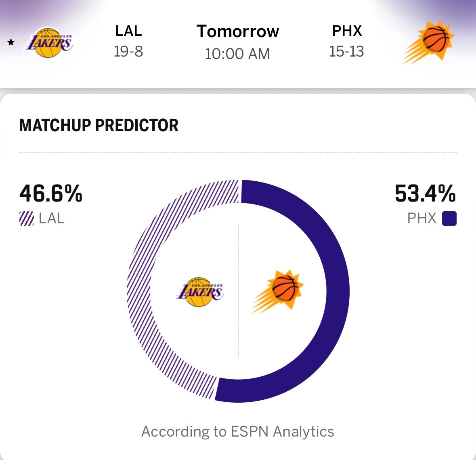
Task: Select the Suns logo inside the donut chart
Action: click(278, 291)
